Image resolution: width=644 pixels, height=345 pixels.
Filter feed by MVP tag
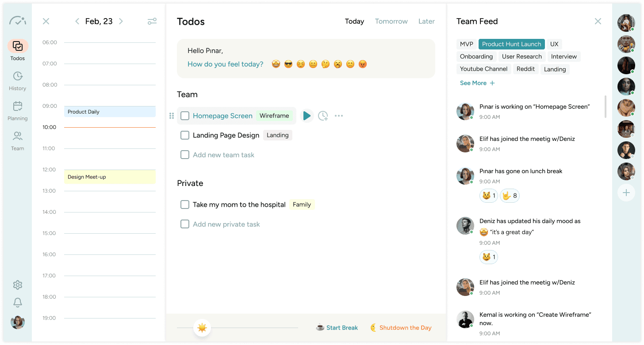467,44
